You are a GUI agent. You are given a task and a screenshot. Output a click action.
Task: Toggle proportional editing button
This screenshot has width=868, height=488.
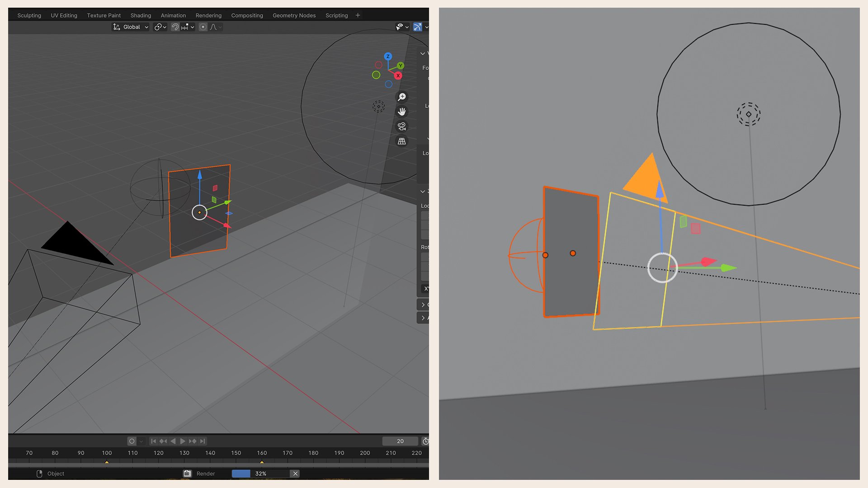pos(203,27)
